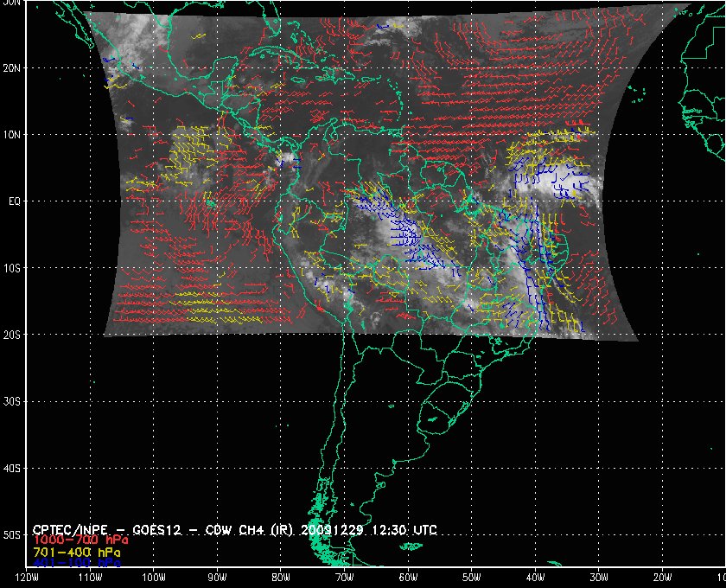Viewport: 726px width, 588px height.
Task: Click the 20W longitude axis label
Action: [662, 578]
